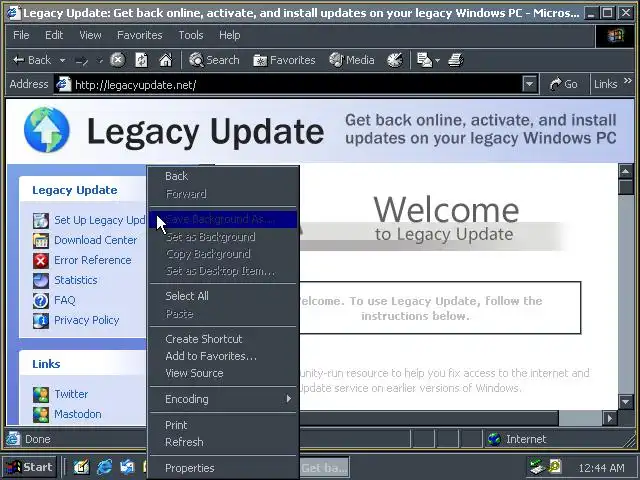Open the Twitter link
This screenshot has width=640, height=480.
coord(71,394)
